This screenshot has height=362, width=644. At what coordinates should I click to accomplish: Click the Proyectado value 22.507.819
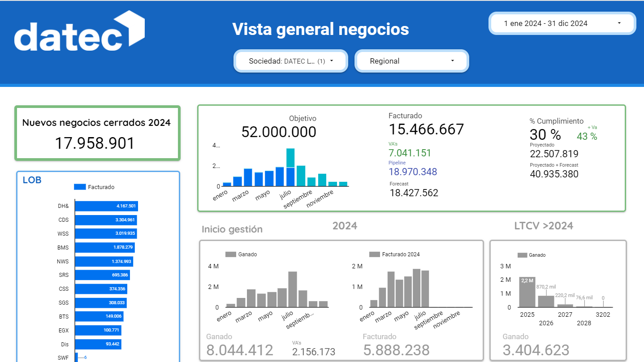554,154
